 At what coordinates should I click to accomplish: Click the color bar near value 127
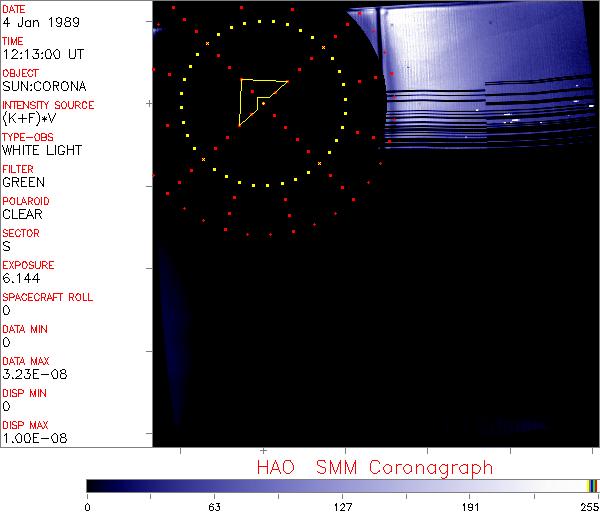point(342,485)
